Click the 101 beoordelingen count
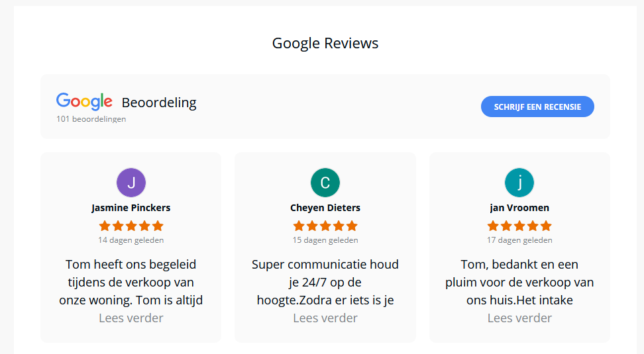This screenshot has height=354, width=644. click(91, 119)
